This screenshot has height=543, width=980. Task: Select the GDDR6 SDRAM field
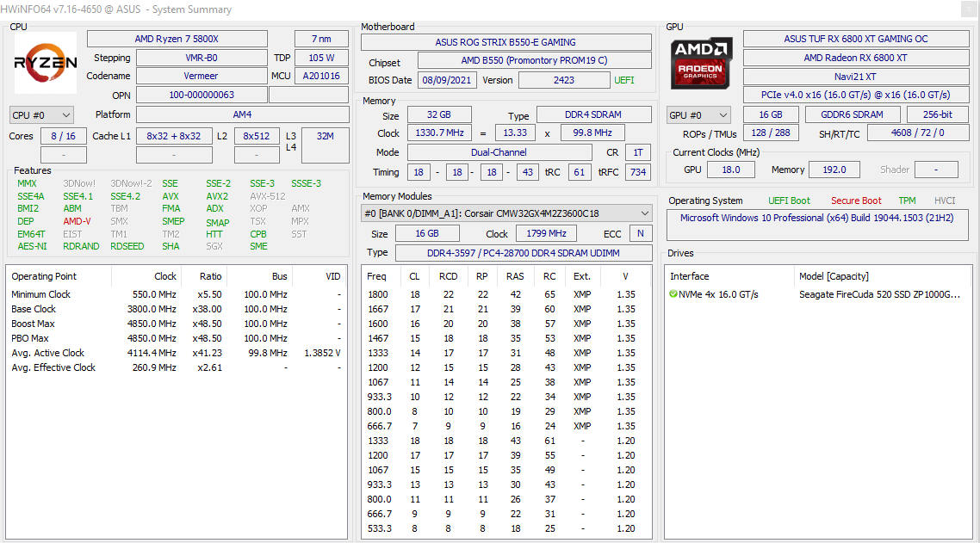click(852, 115)
